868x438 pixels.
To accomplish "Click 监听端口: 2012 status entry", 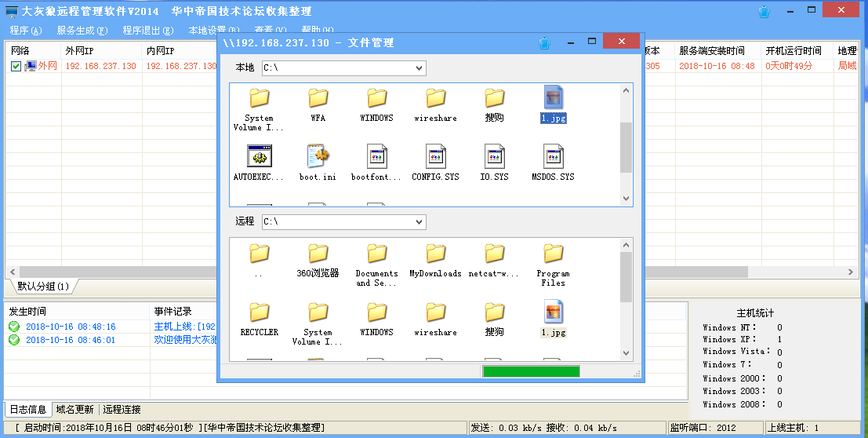I will click(717, 428).
